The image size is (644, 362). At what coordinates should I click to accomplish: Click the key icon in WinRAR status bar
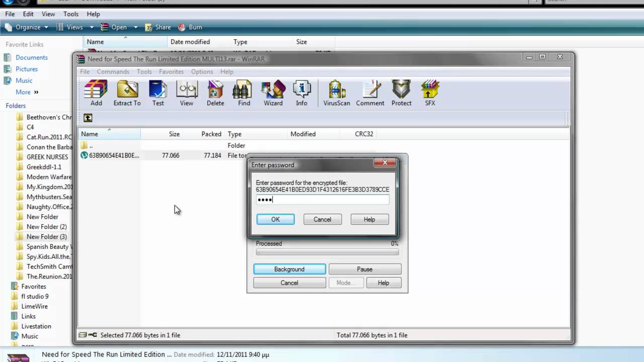(93, 335)
